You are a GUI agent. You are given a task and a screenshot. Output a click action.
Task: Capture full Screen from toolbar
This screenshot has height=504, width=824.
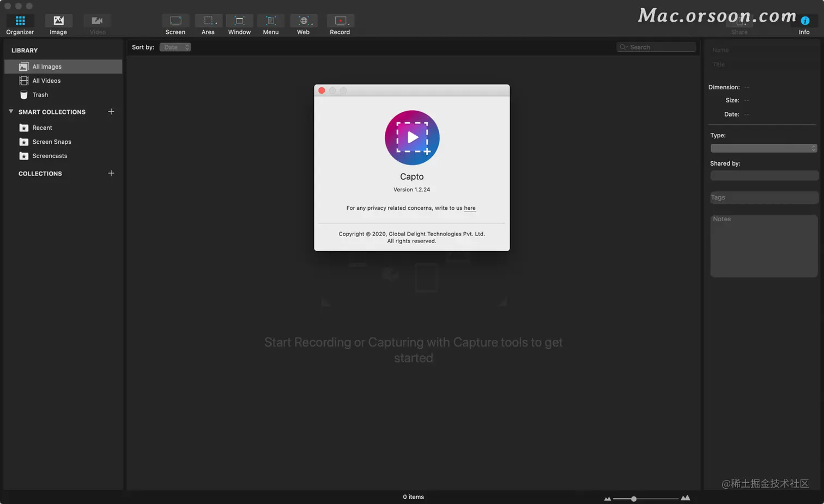tap(175, 25)
